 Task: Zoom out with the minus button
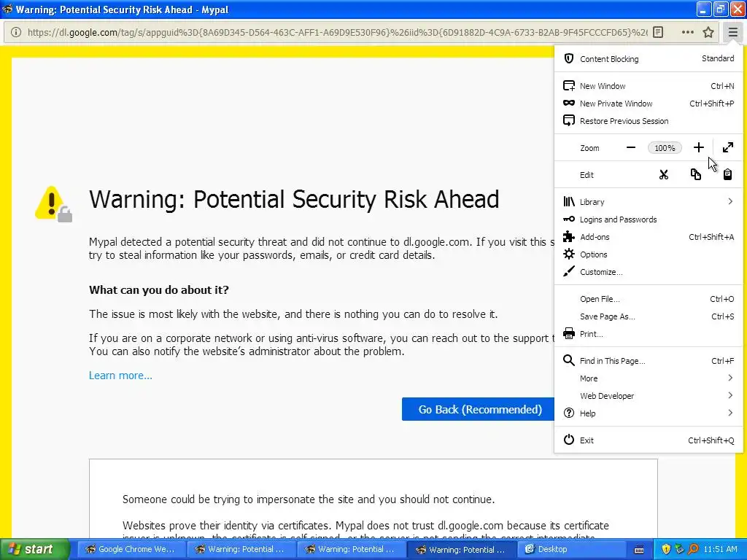[631, 148]
